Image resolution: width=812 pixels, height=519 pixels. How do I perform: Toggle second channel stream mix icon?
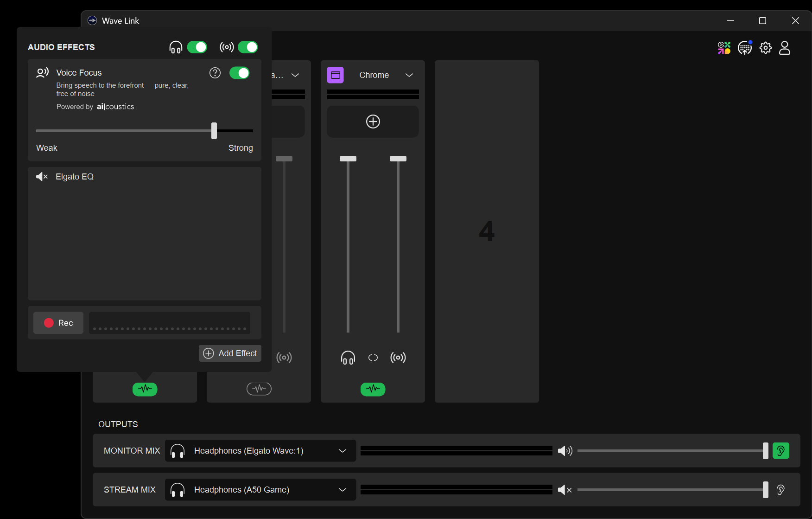point(284,358)
